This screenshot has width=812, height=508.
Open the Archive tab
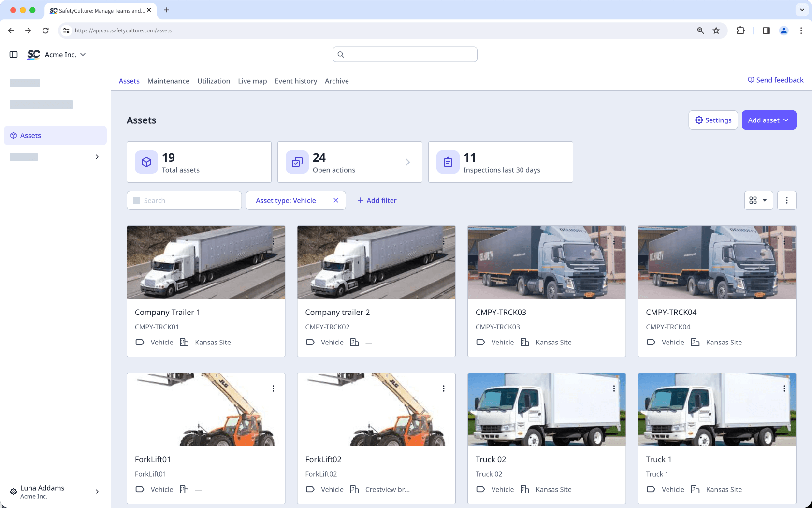pos(337,81)
